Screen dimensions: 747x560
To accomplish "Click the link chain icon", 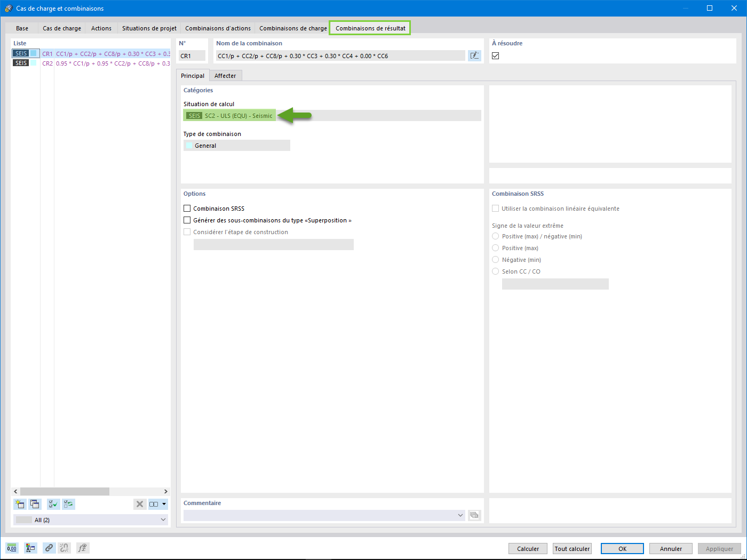I will point(49,548).
